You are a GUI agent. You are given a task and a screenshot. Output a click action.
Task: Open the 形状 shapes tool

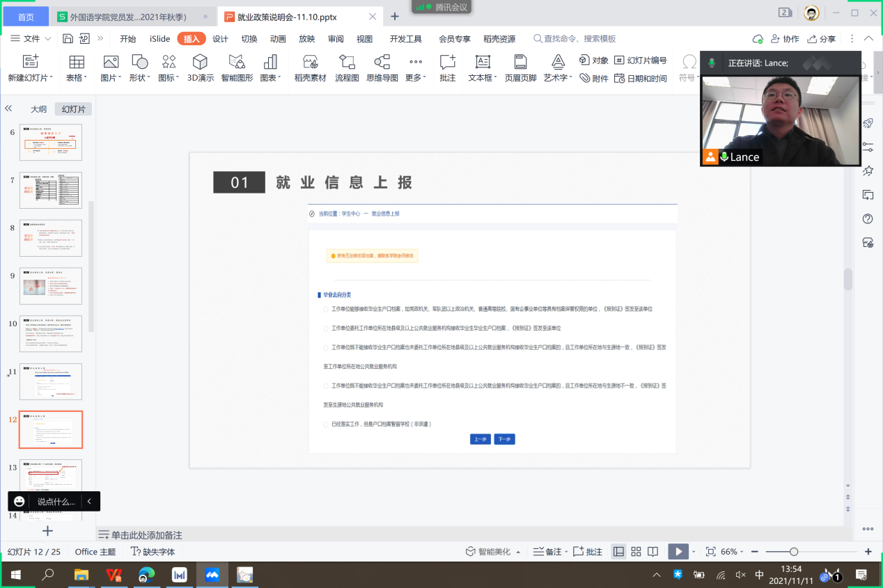tap(140, 62)
